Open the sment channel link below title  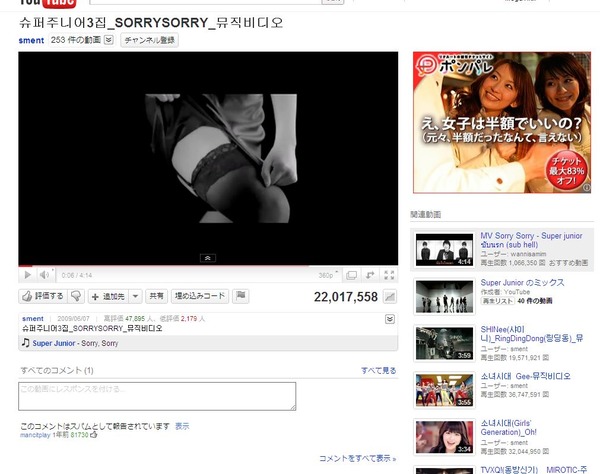click(x=31, y=40)
